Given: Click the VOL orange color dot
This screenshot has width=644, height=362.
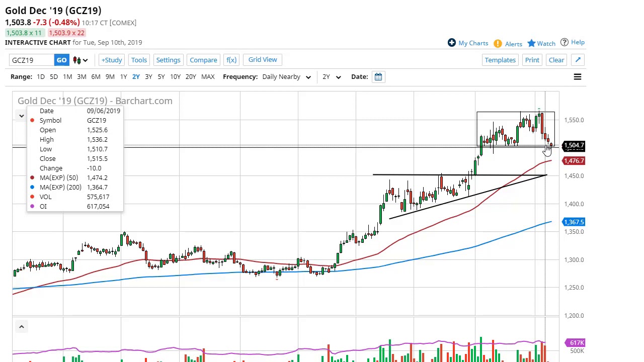Looking at the screenshot, I should pyautogui.click(x=32, y=197).
